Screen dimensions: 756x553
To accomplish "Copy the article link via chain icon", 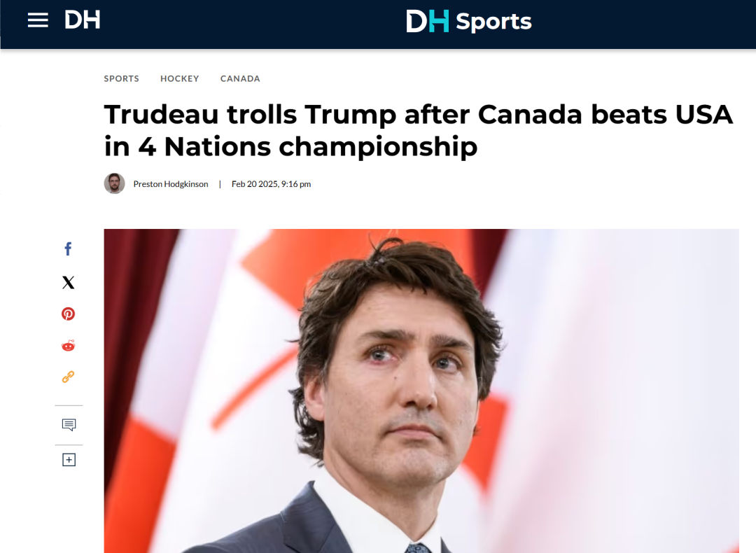I will (x=68, y=377).
